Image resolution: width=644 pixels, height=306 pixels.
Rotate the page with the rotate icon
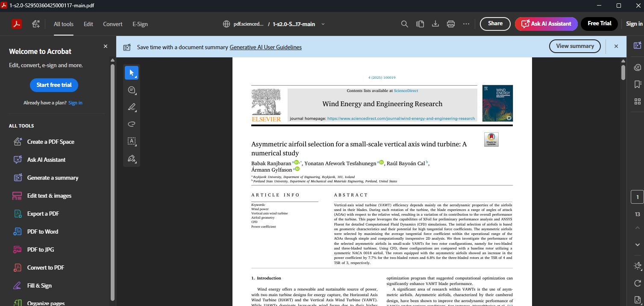pos(638,283)
